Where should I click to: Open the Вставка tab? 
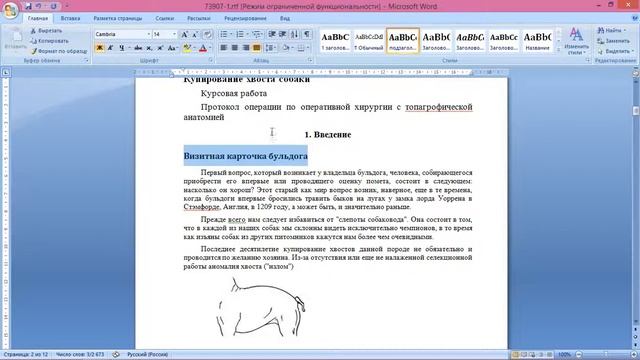tap(70, 18)
